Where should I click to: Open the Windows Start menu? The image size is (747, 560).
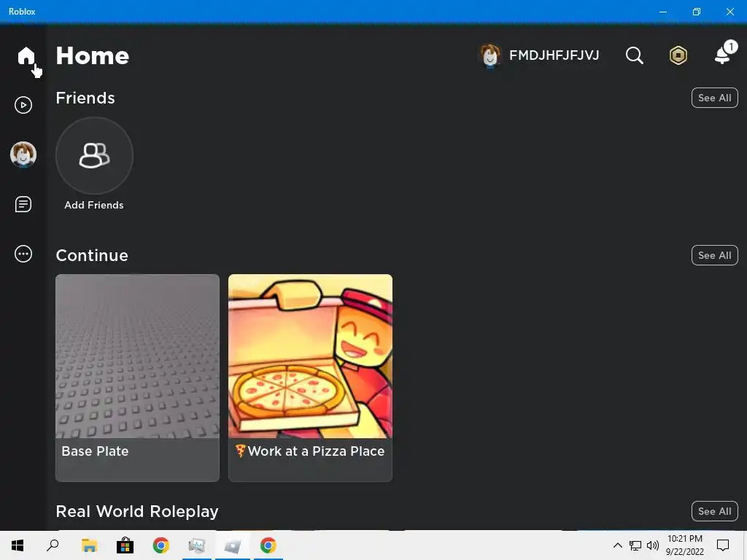click(18, 545)
